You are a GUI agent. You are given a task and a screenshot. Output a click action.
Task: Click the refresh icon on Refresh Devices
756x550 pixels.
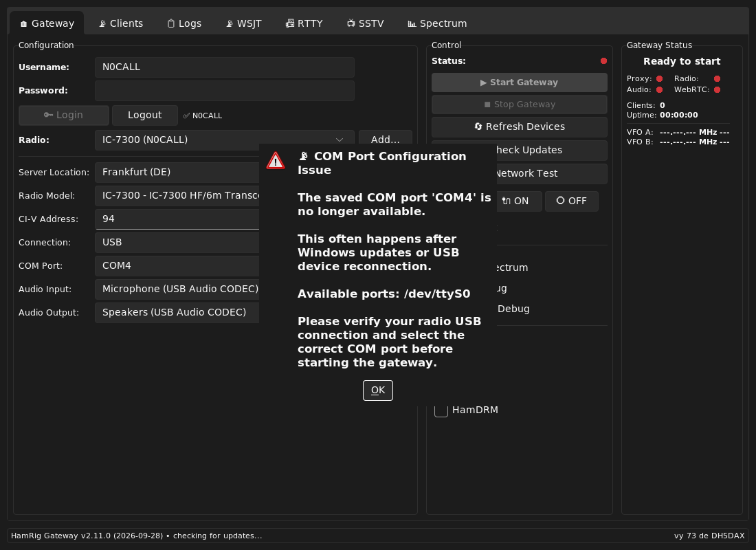(478, 126)
